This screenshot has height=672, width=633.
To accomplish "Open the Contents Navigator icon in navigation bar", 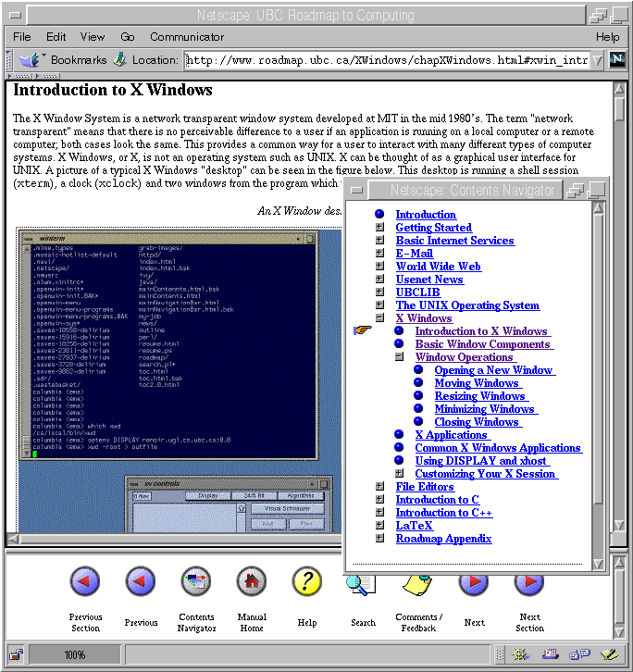I will (x=196, y=581).
